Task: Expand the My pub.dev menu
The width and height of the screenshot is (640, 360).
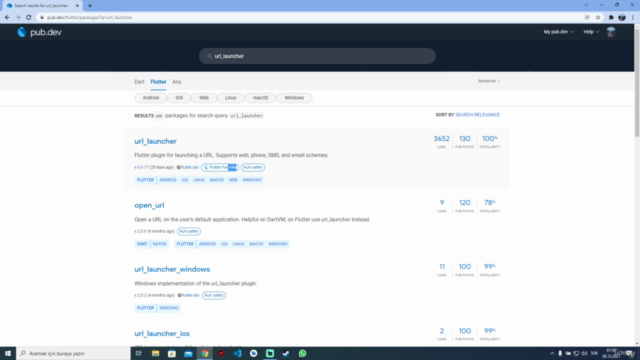Action: click(x=558, y=32)
